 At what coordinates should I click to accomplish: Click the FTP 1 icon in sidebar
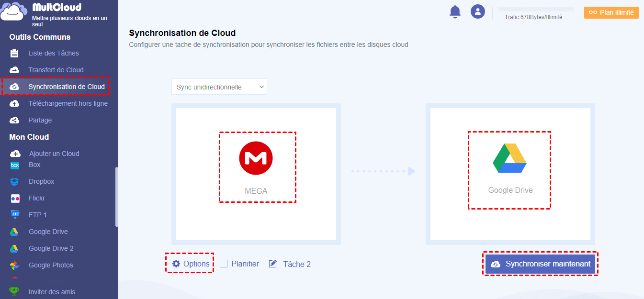click(15, 215)
